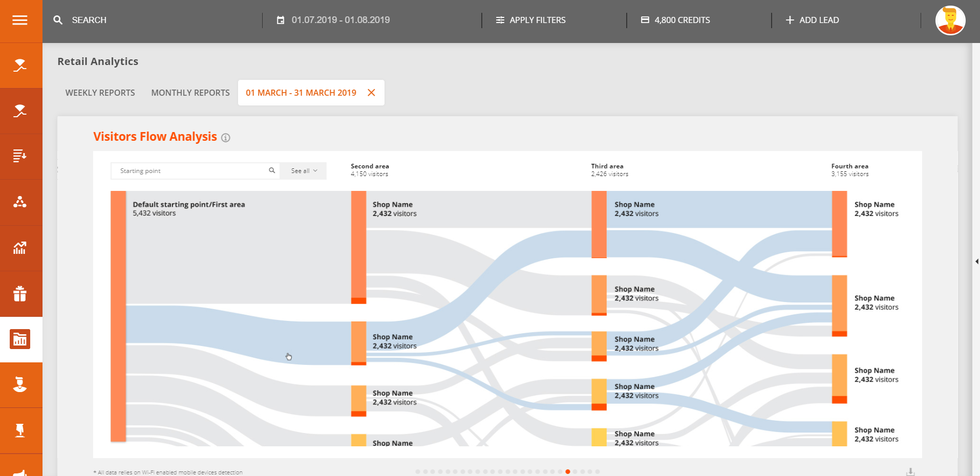The width and height of the screenshot is (980, 476).
Task: Select the active orange pagination dot
Action: pos(568,472)
